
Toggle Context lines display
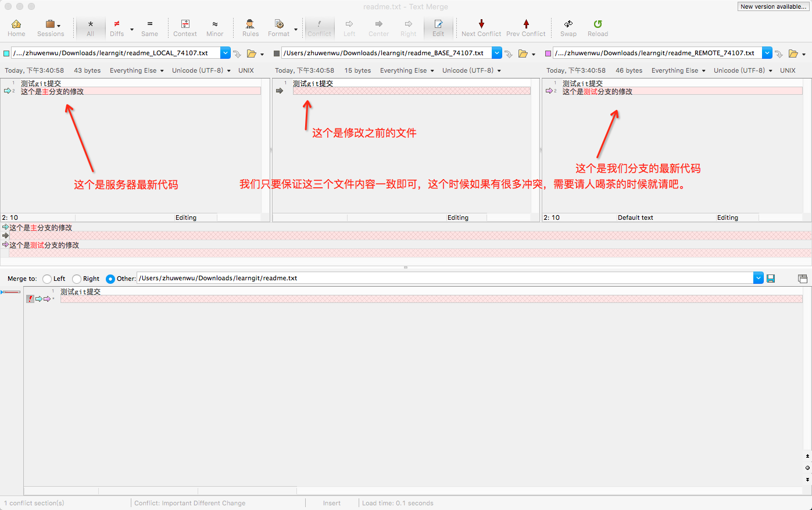[x=185, y=27]
